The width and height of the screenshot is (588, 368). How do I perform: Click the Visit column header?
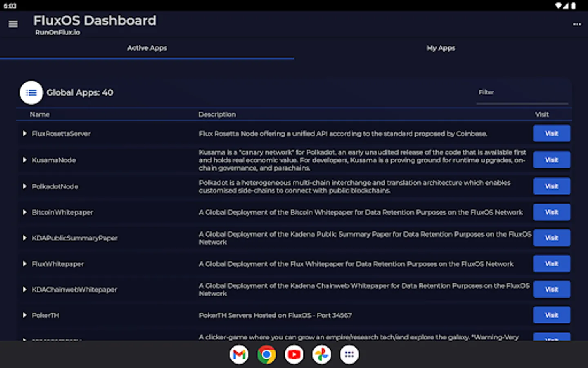542,114
